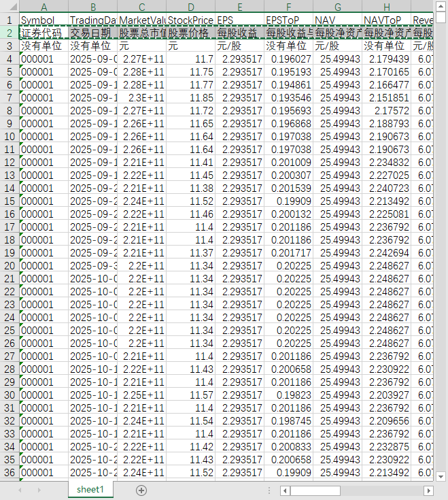Go to previous sheet with navigation arrow

[x=20, y=490]
